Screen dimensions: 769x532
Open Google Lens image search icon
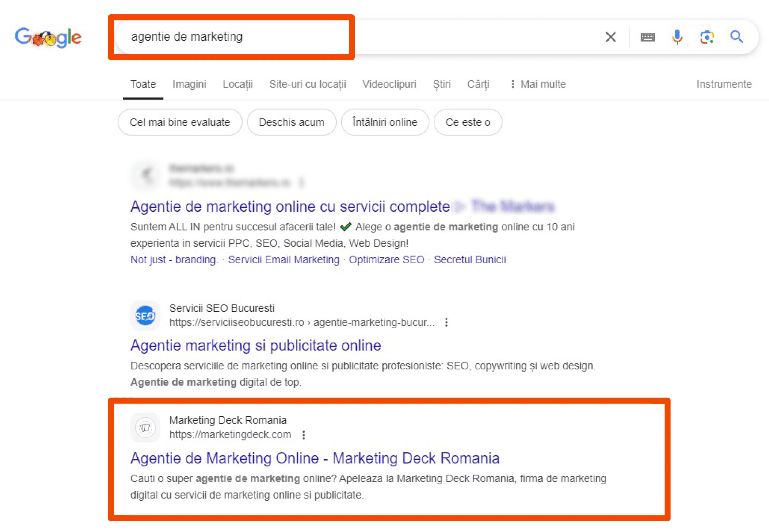[x=707, y=37]
